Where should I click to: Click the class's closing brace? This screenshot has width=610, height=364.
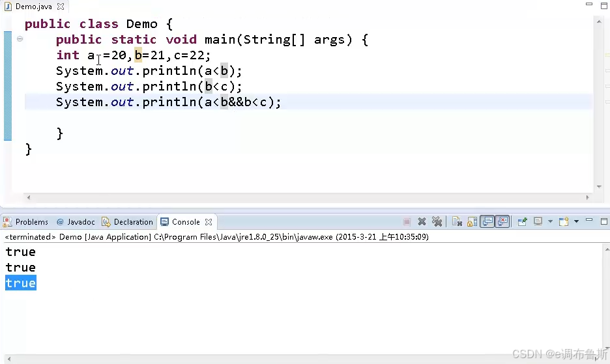tap(28, 149)
